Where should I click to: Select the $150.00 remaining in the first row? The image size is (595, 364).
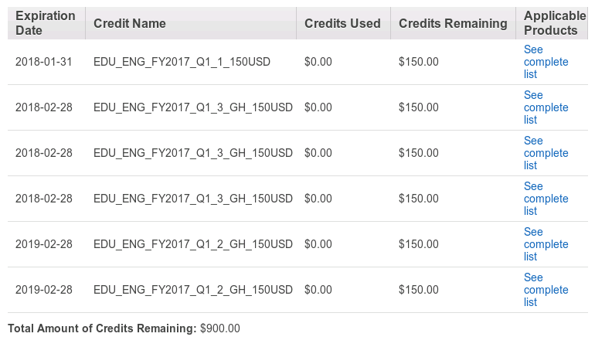(419, 62)
